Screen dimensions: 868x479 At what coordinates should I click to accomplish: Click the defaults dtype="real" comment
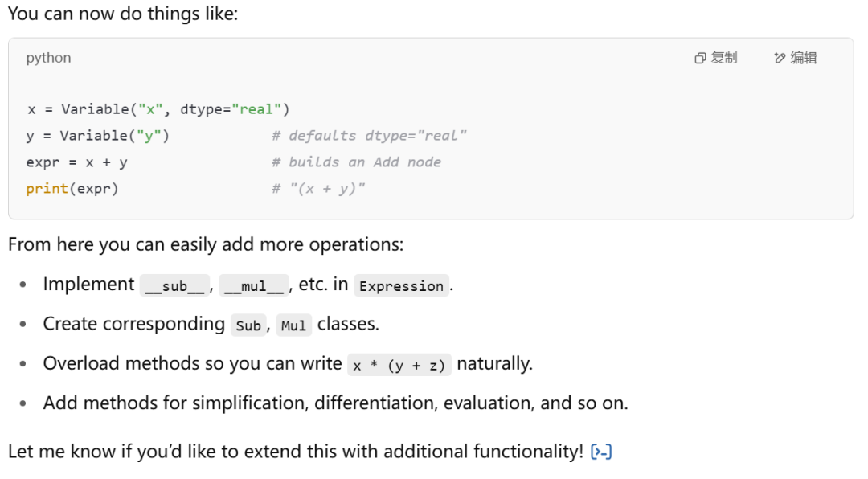coord(369,136)
